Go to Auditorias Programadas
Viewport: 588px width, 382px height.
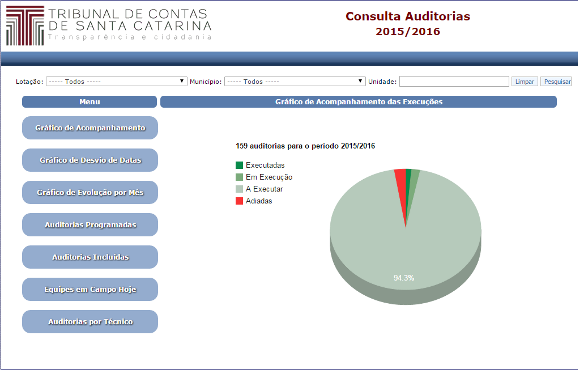tap(90, 225)
